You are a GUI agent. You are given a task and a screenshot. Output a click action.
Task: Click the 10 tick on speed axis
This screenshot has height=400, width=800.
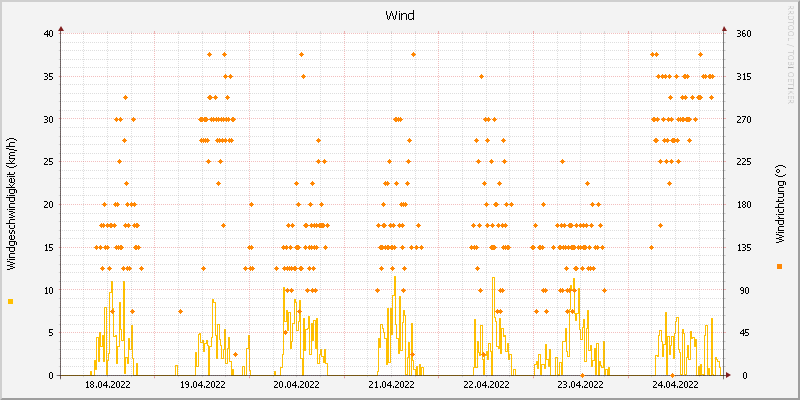pos(49,290)
